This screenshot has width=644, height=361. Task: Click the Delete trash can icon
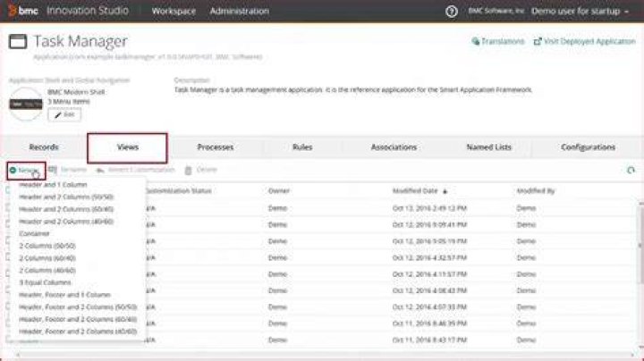(188, 170)
